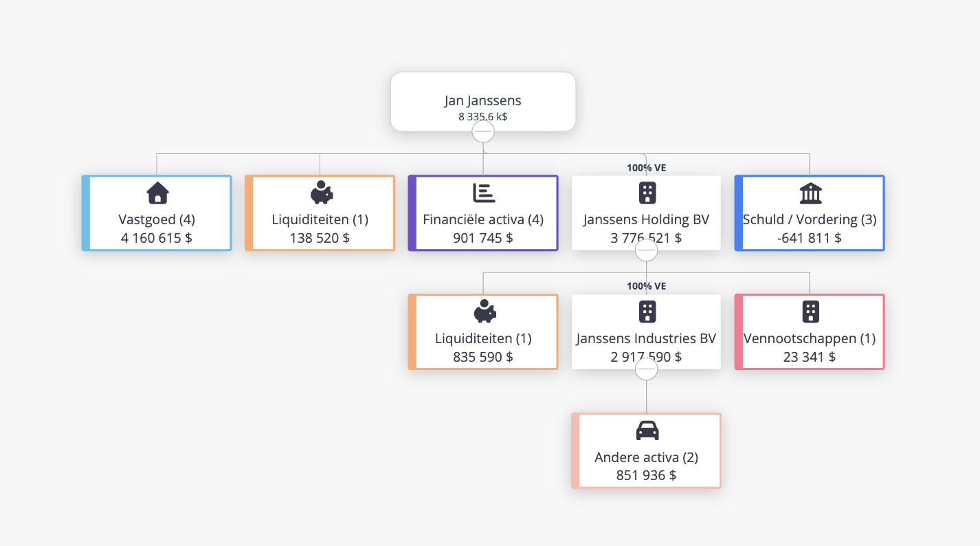Click the building icon in Vennootschappen card
980x546 pixels.
point(811,312)
